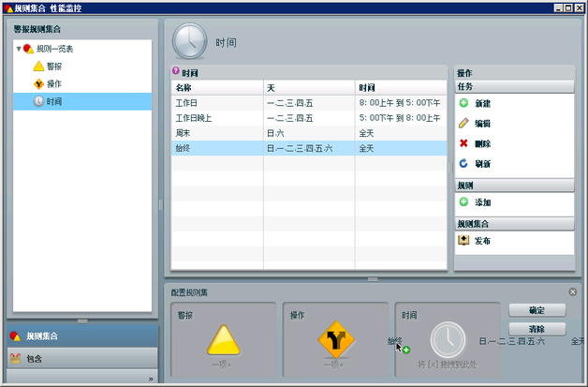
Task: Click the 刷新 task label
Action: pos(482,164)
